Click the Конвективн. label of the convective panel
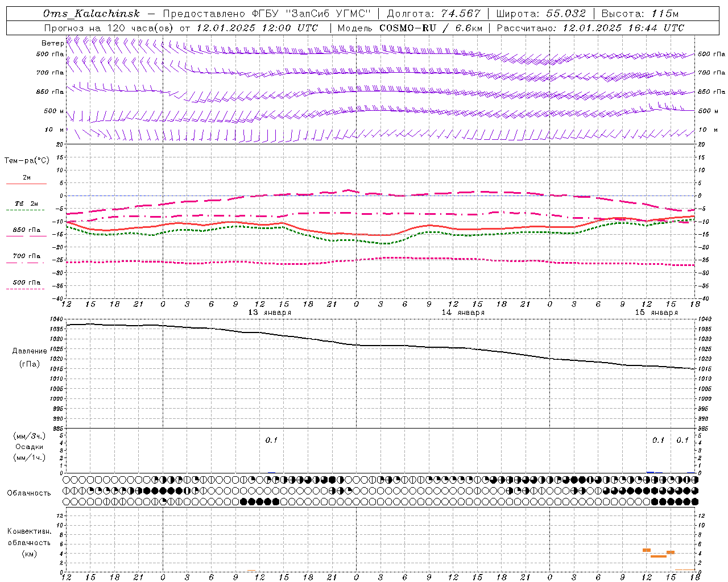This screenshot has height=582, width=728. coord(29,531)
